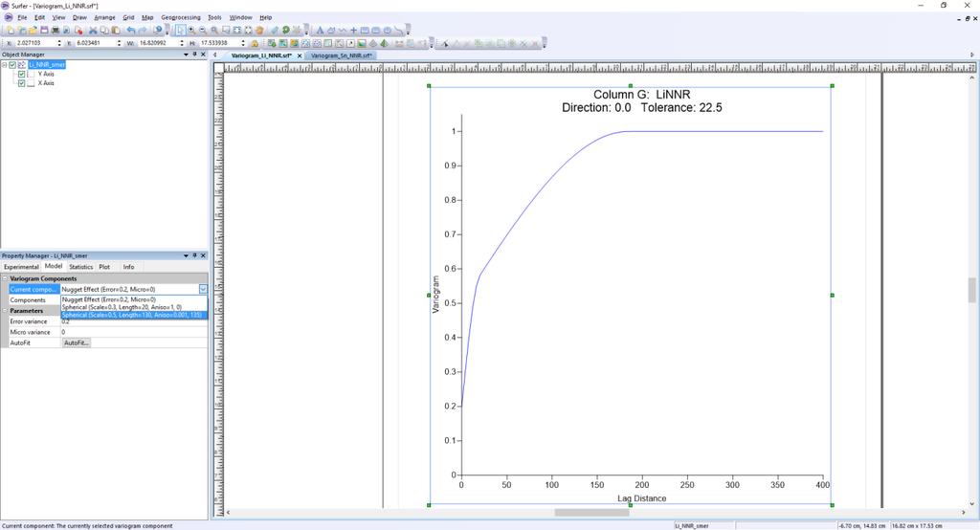
Task: Switch to the Experimental tab
Action: click(21, 267)
